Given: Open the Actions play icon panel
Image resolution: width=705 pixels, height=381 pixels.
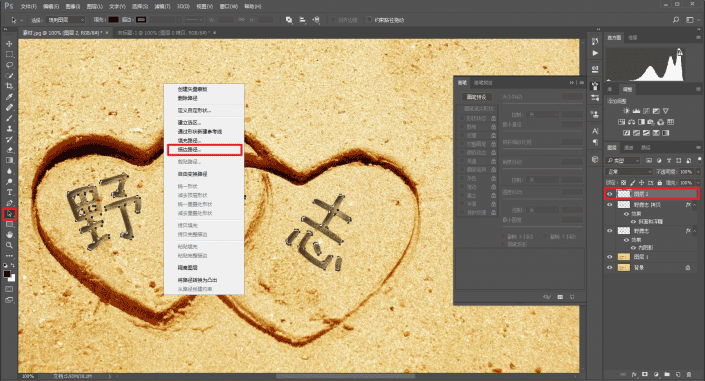Looking at the screenshot, I should pyautogui.click(x=595, y=53).
